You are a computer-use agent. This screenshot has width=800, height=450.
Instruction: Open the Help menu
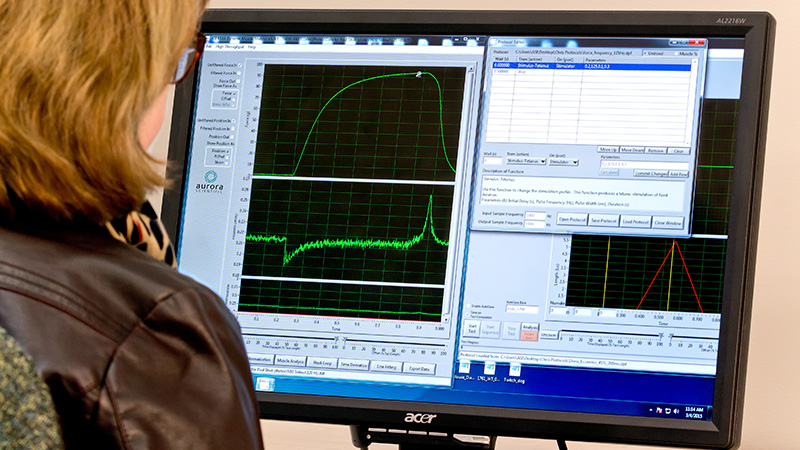[x=252, y=46]
